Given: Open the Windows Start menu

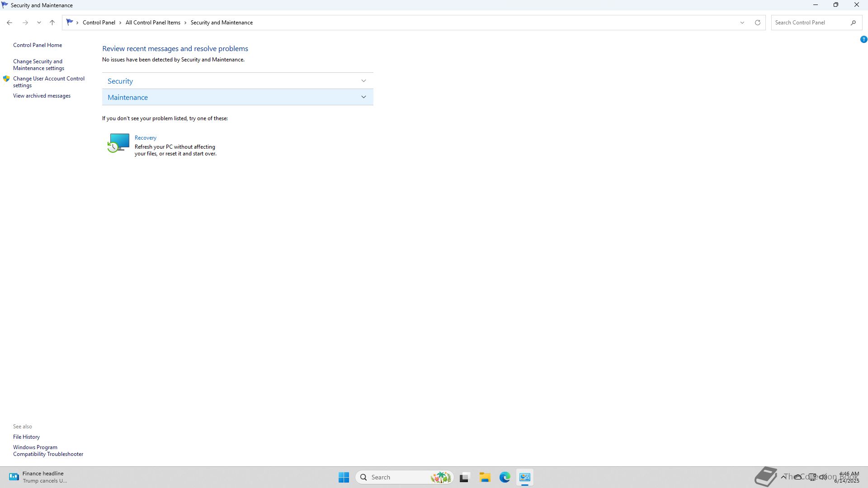Looking at the screenshot, I should coord(344,477).
